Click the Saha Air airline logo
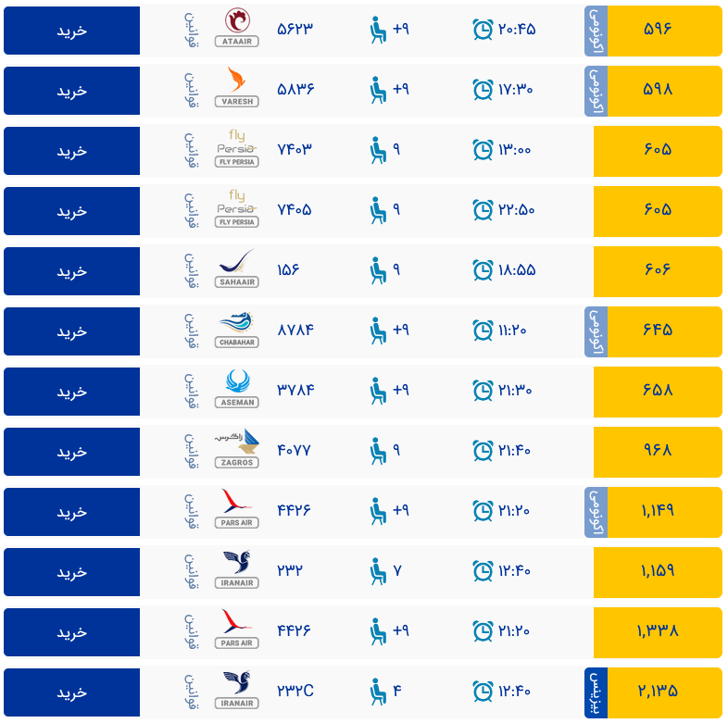The image size is (728, 723). (237, 269)
